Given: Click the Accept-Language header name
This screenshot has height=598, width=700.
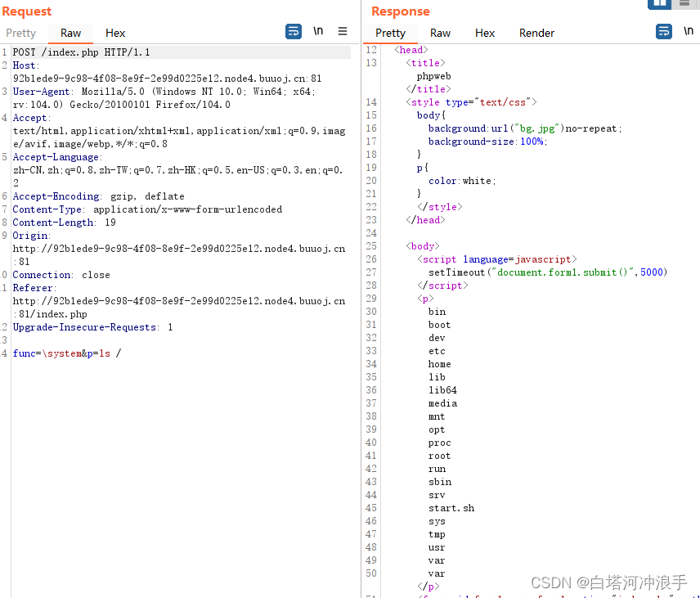Looking at the screenshot, I should 56,157.
